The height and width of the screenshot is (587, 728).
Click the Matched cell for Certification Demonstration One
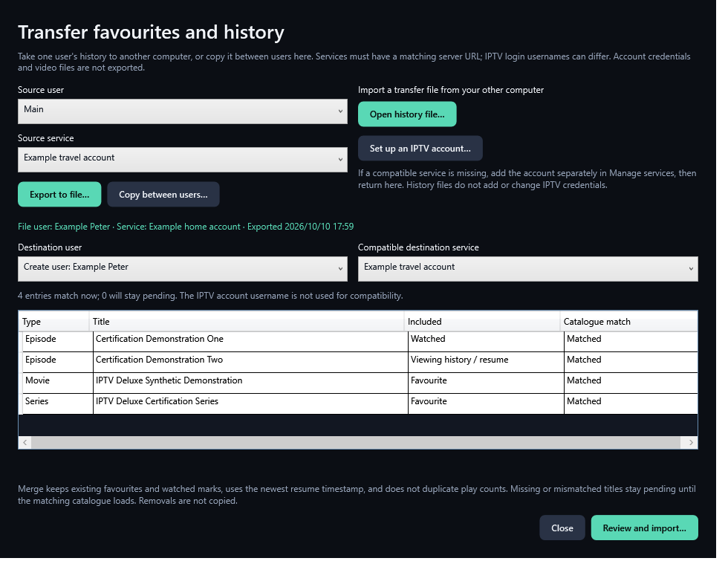click(631, 341)
